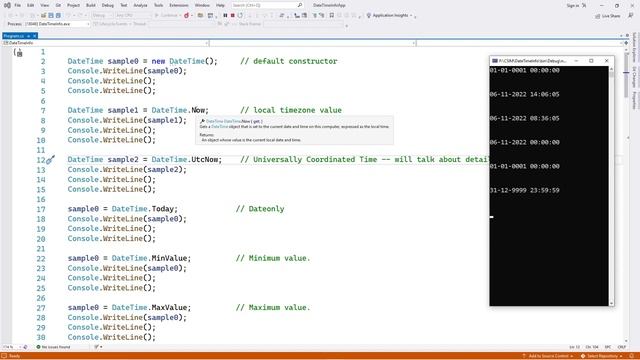Click the Visual Studio logo icon
The height and width of the screenshot is (360, 640).
click(7, 5)
